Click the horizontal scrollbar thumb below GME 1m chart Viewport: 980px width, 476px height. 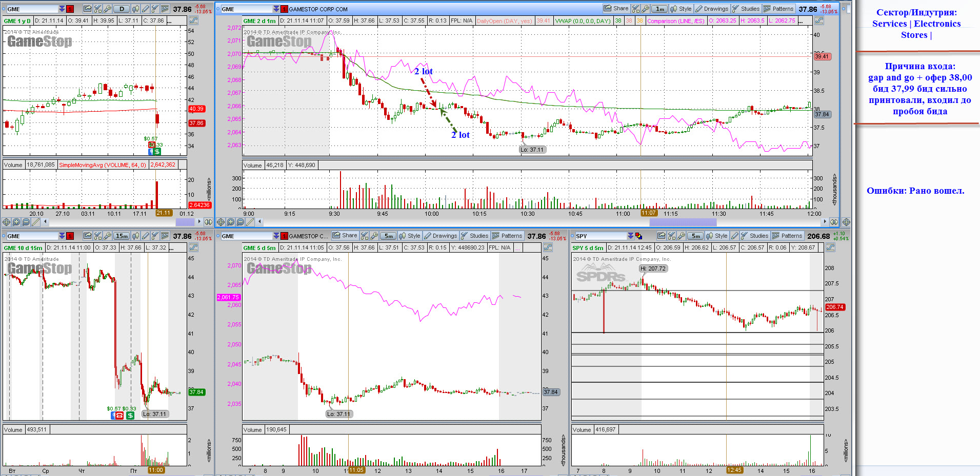tap(683, 222)
